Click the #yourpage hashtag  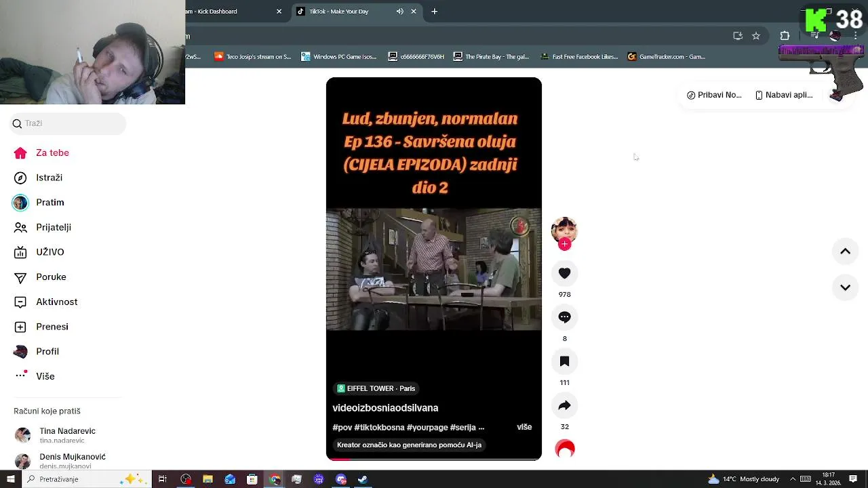tap(427, 428)
